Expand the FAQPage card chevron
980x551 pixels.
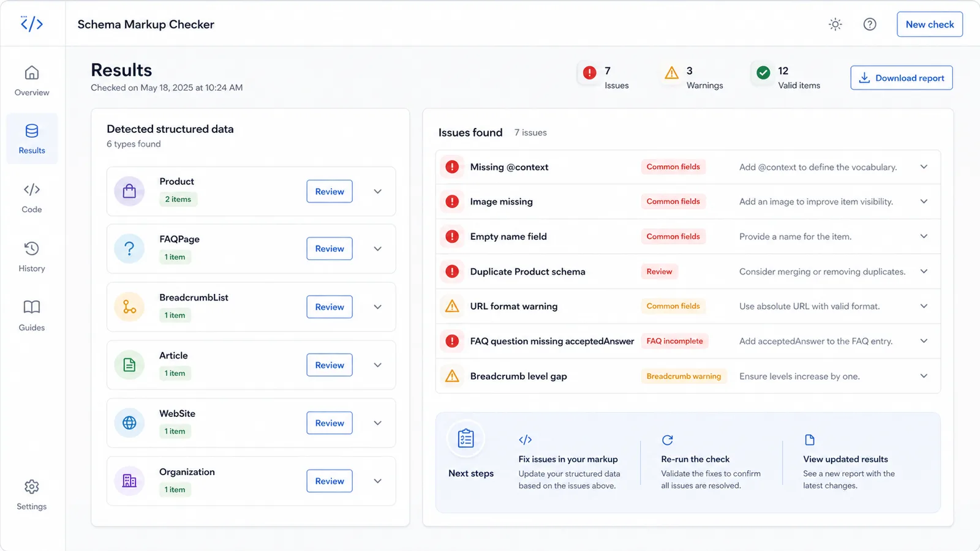[378, 249]
